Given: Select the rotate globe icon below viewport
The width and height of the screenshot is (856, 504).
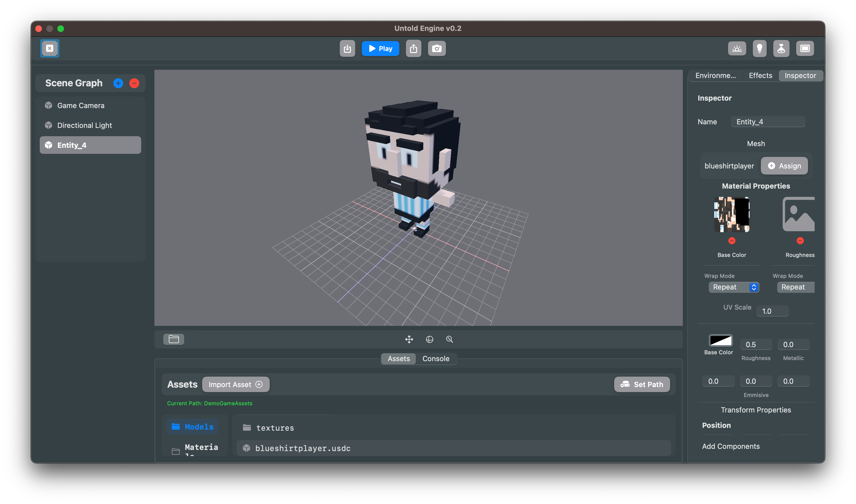Looking at the screenshot, I should tap(429, 339).
